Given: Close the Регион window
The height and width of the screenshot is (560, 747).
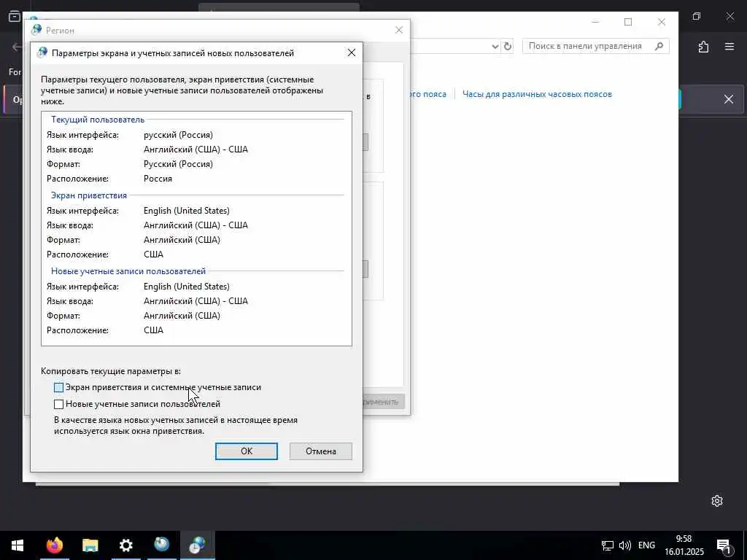Looking at the screenshot, I should click(399, 30).
